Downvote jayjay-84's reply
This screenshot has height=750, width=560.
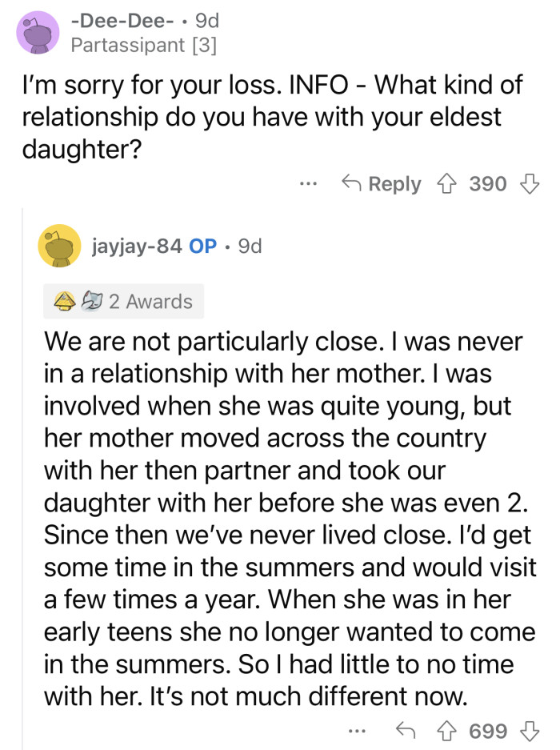point(527,731)
